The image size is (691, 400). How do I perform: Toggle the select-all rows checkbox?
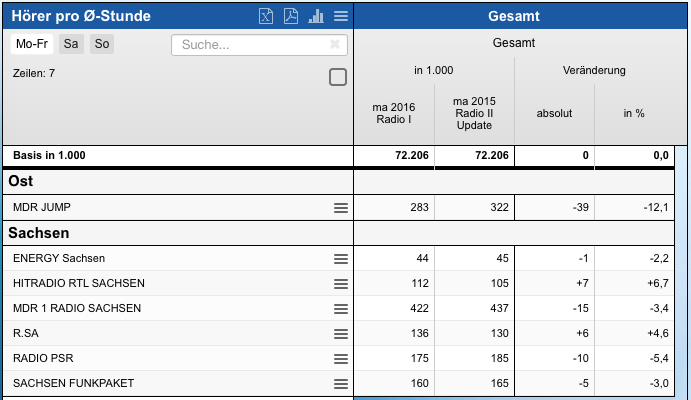338,77
